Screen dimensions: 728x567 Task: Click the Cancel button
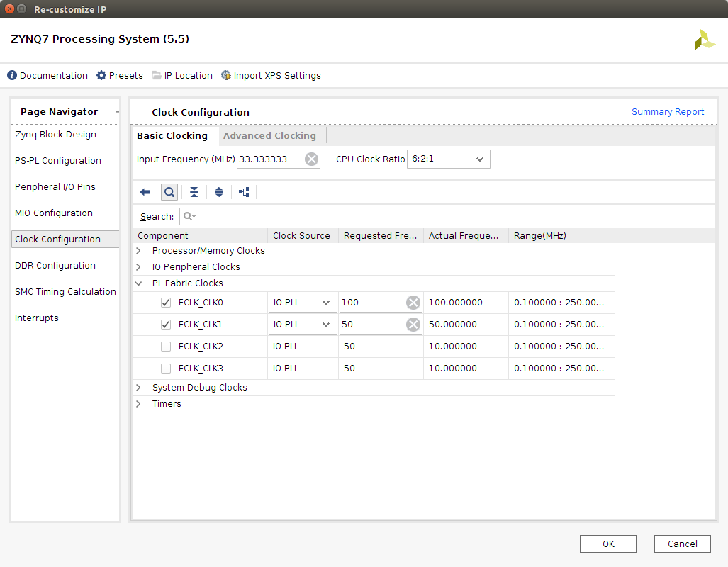pyautogui.click(x=682, y=544)
